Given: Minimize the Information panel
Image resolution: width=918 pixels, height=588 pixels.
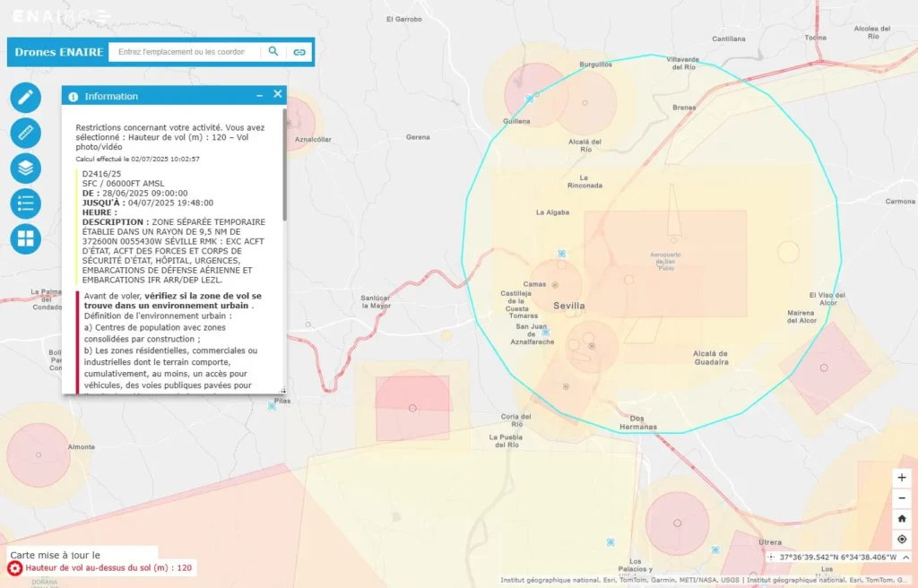Looking at the screenshot, I should [259, 96].
